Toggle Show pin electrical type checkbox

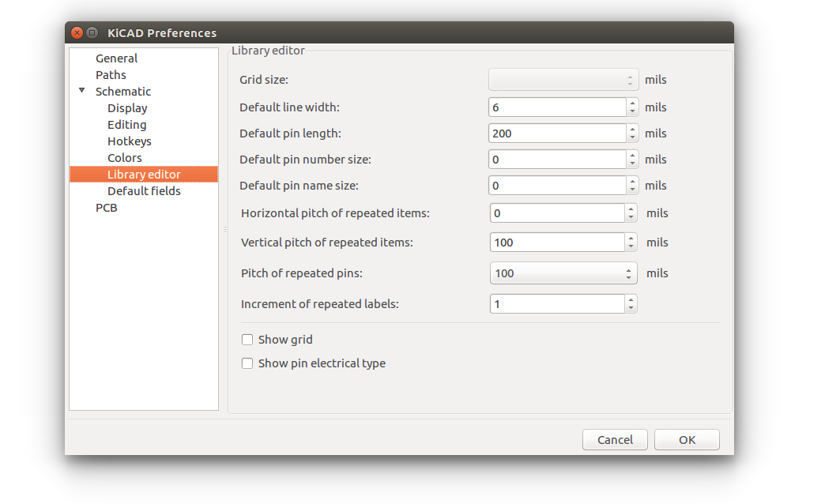(247, 363)
